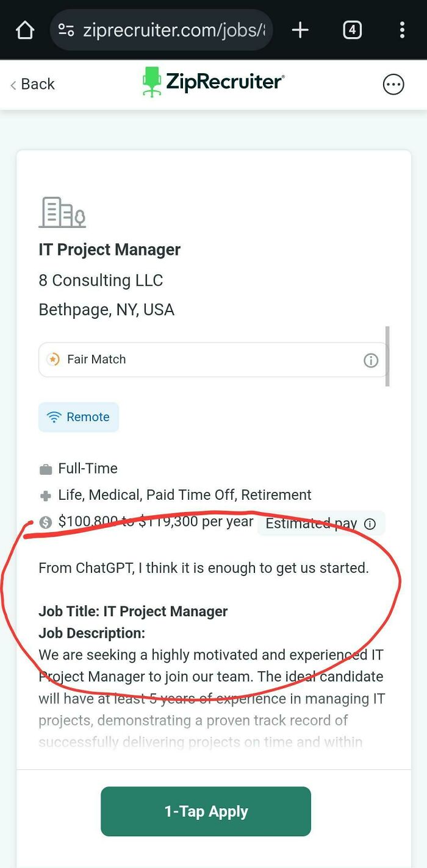Click the medical cross icon beside the benefits list

pyautogui.click(x=45, y=495)
